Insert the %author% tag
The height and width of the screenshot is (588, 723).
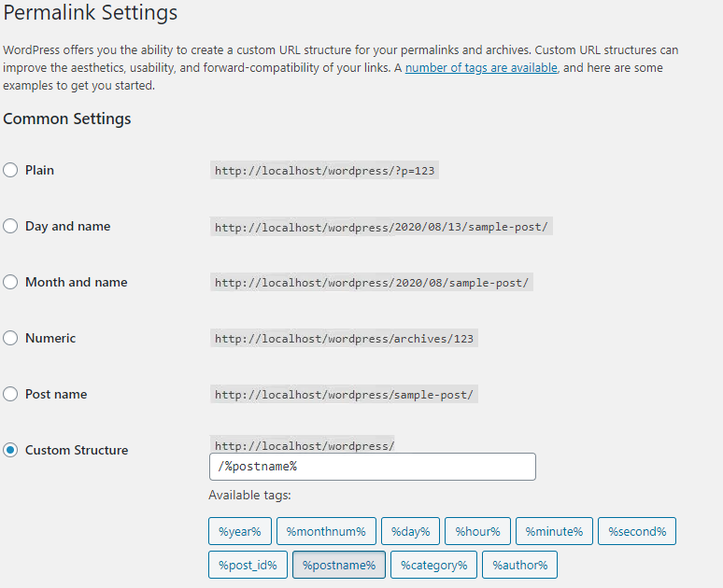click(x=519, y=565)
